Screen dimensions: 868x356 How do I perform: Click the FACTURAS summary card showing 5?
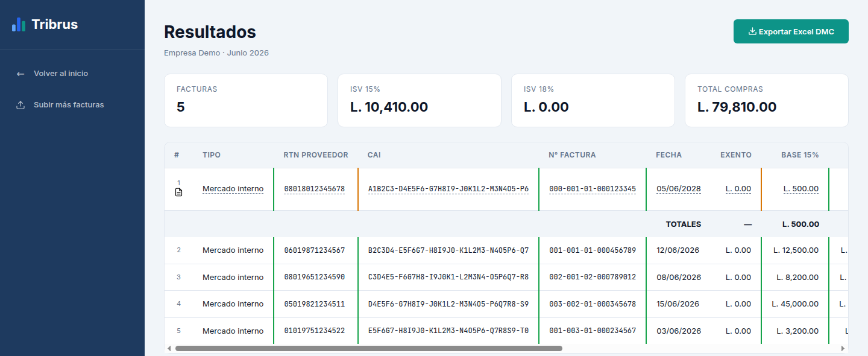tap(246, 101)
